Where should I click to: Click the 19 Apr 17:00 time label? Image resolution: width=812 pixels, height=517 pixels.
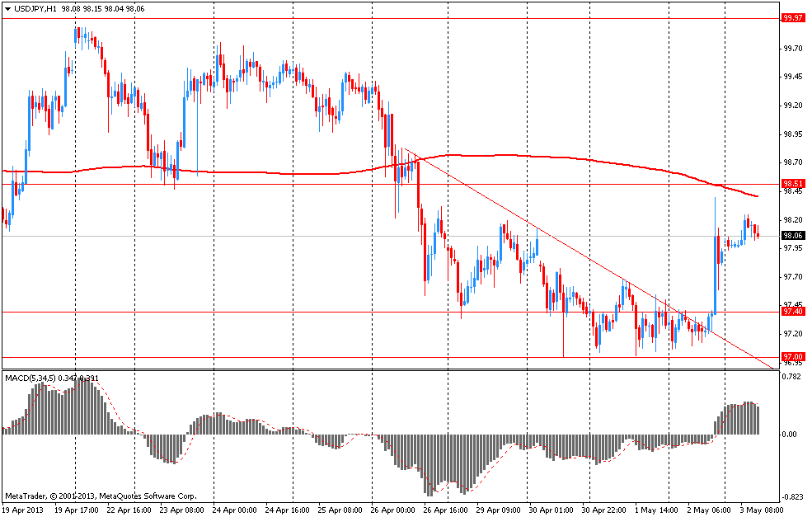pos(76,510)
